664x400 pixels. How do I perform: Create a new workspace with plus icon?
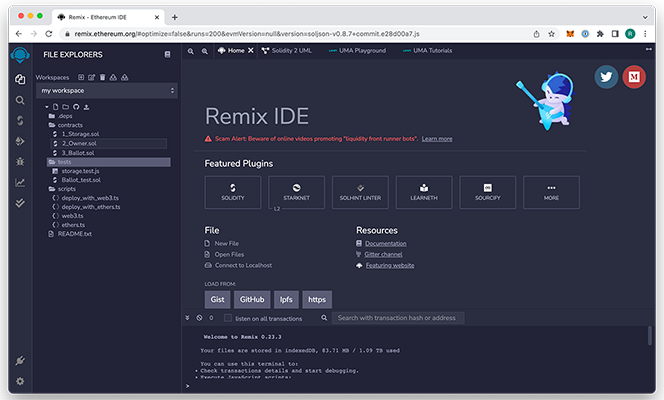click(x=81, y=77)
